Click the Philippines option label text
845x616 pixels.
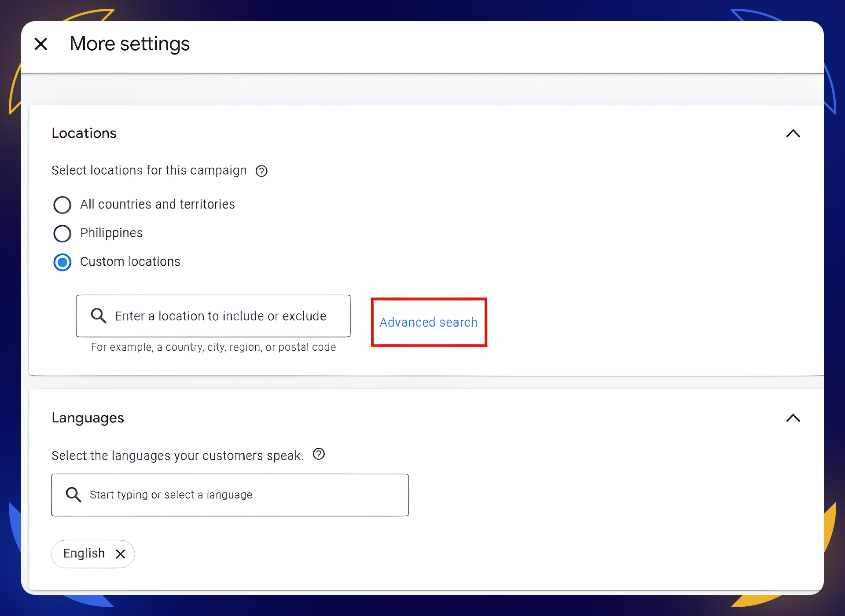pyautogui.click(x=111, y=233)
